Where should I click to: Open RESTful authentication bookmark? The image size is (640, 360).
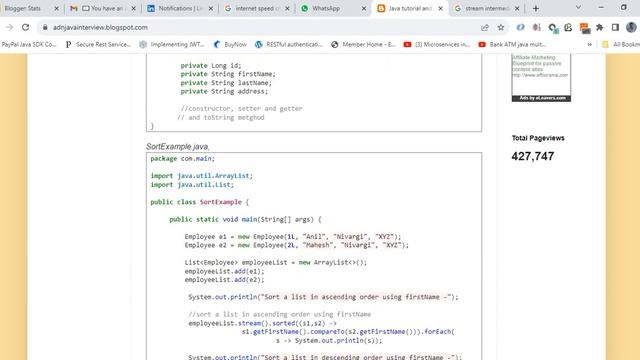coord(289,44)
